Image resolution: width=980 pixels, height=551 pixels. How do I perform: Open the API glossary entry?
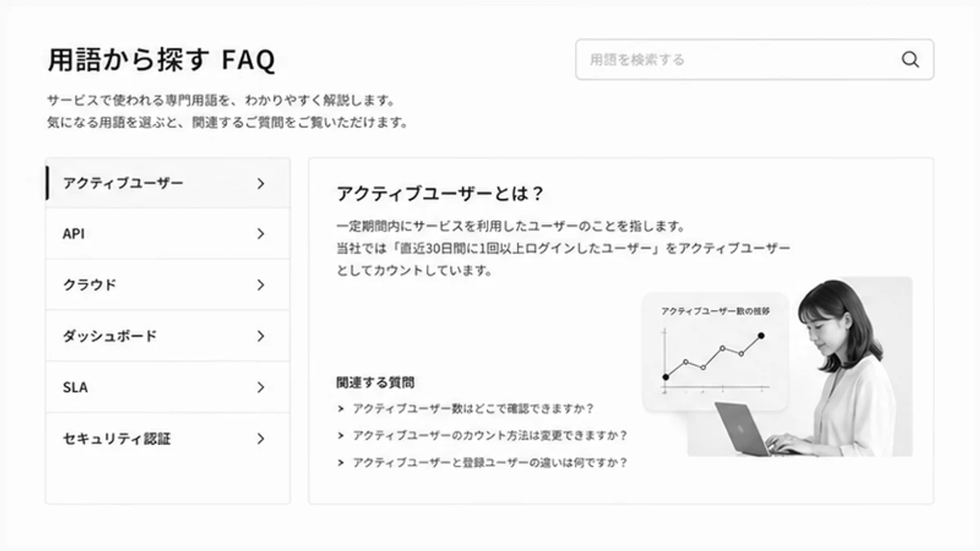167,233
